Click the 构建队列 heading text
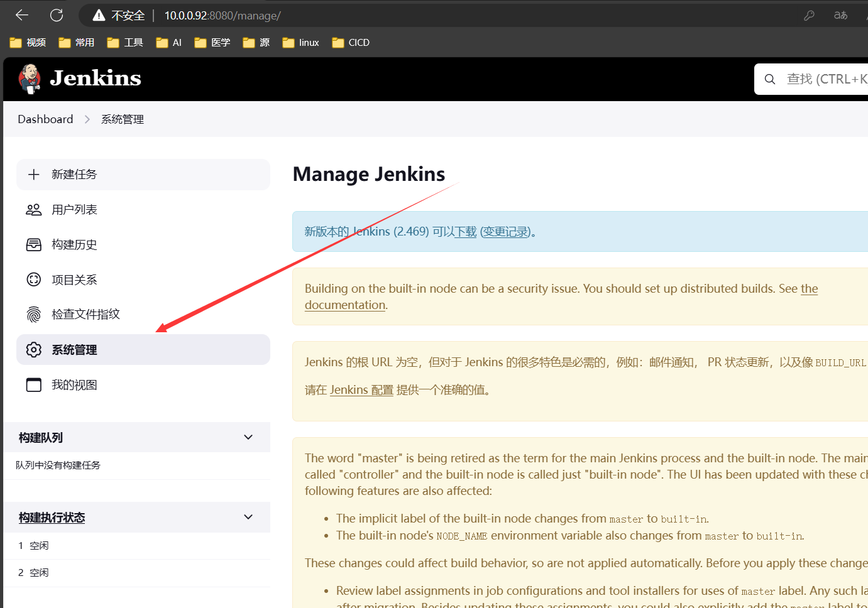Screen dimensions: 868x608 (x=41, y=438)
